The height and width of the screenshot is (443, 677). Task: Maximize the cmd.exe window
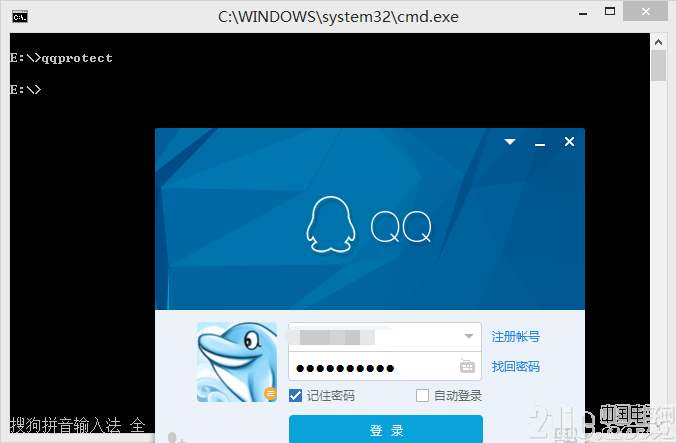(x=610, y=12)
